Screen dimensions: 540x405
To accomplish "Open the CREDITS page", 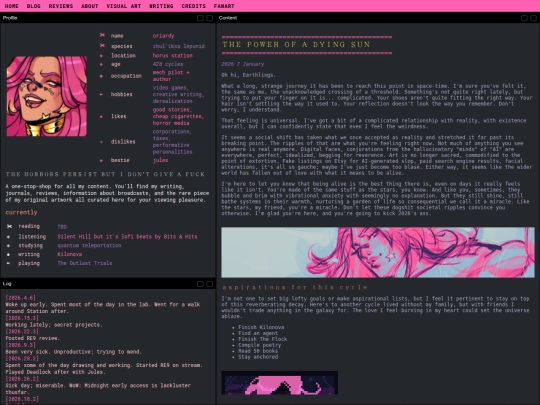I will [x=193, y=6].
